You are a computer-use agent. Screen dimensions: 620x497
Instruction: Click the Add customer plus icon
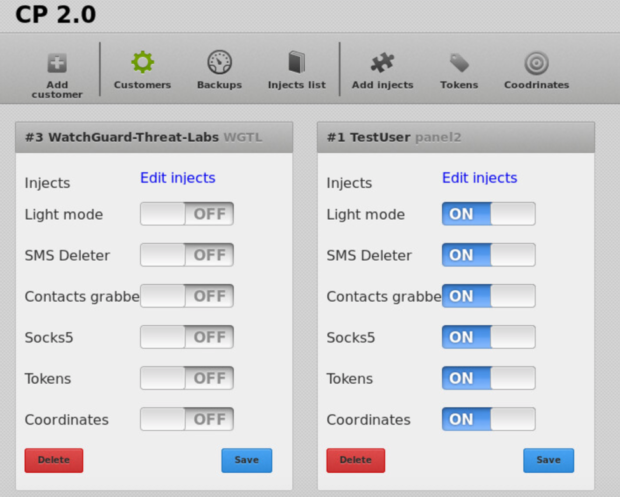57,63
